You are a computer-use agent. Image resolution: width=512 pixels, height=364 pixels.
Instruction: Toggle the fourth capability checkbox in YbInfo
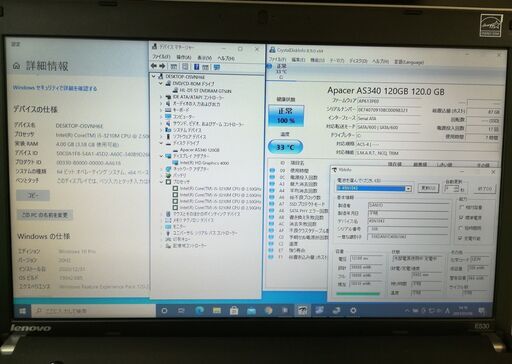[x=461, y=238]
